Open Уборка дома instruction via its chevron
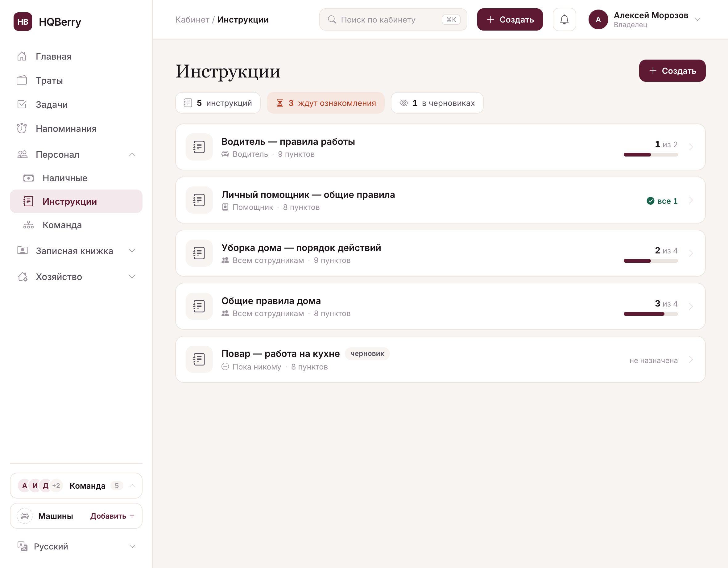Viewport: 728px width, 568px height. (691, 253)
